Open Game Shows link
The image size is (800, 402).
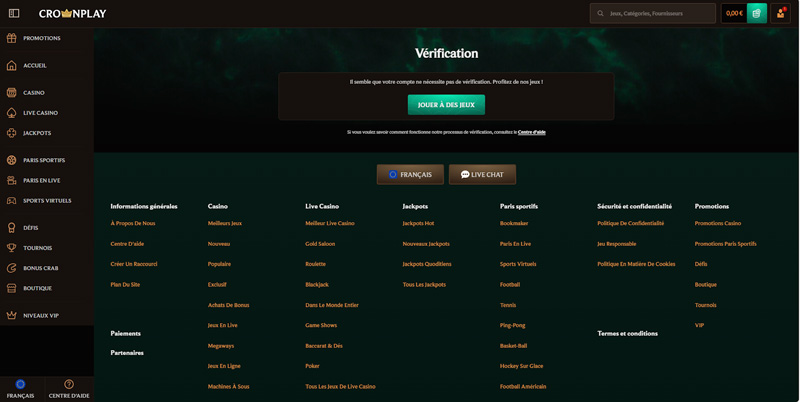[x=321, y=325]
